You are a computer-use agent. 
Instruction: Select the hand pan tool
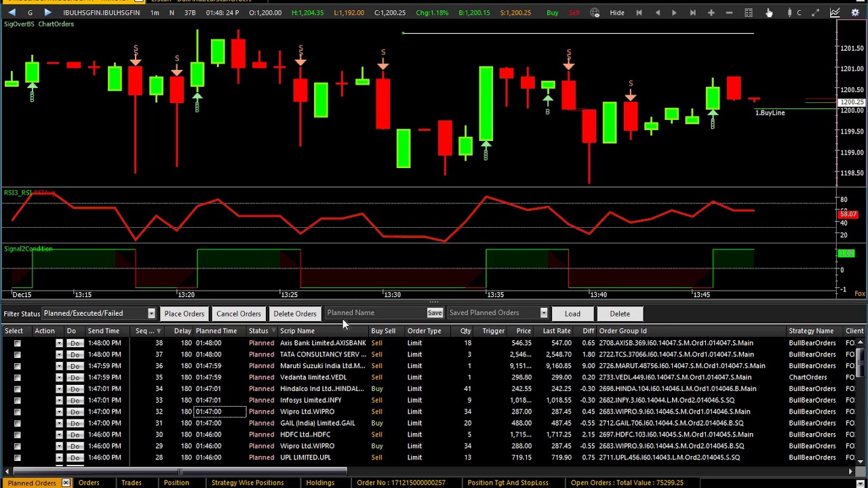click(x=769, y=13)
